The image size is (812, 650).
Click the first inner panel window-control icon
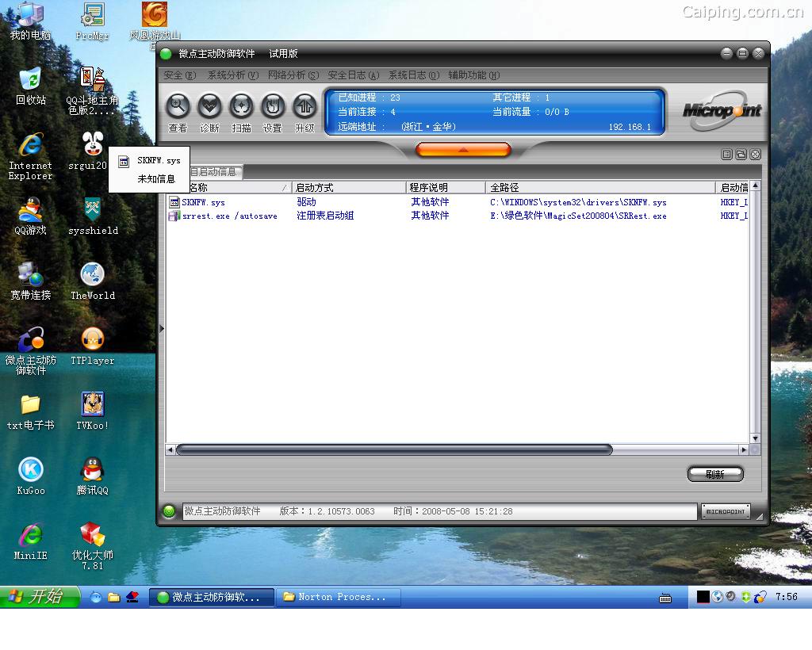[726, 155]
